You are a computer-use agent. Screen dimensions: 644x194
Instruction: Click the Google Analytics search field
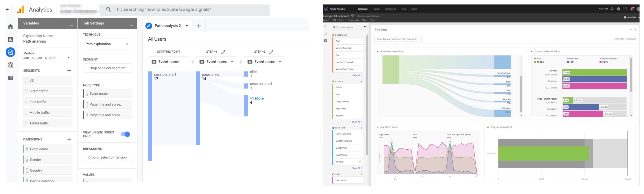pyautogui.click(x=185, y=10)
